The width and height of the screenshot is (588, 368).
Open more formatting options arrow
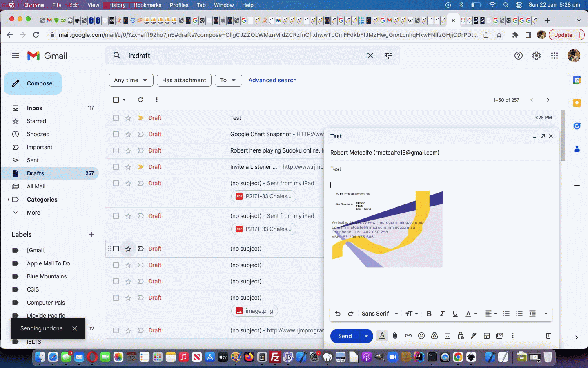click(546, 314)
